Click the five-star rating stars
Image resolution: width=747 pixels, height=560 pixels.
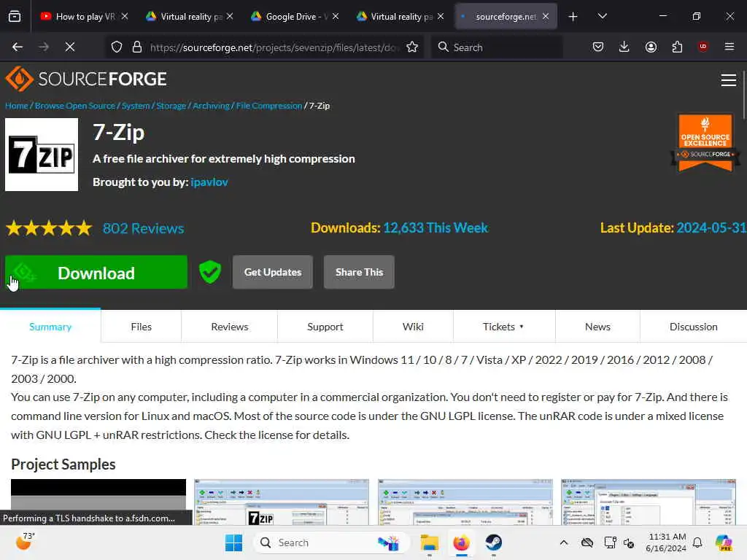coord(49,228)
